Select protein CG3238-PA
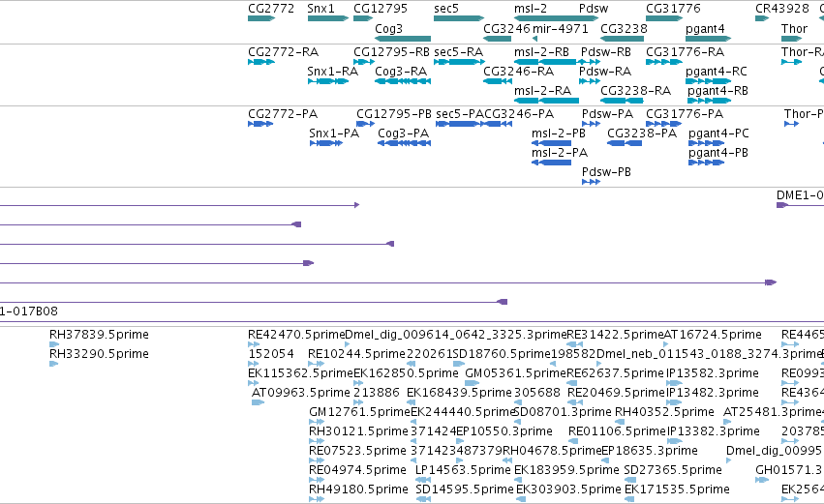824x504 pixels. click(x=642, y=133)
